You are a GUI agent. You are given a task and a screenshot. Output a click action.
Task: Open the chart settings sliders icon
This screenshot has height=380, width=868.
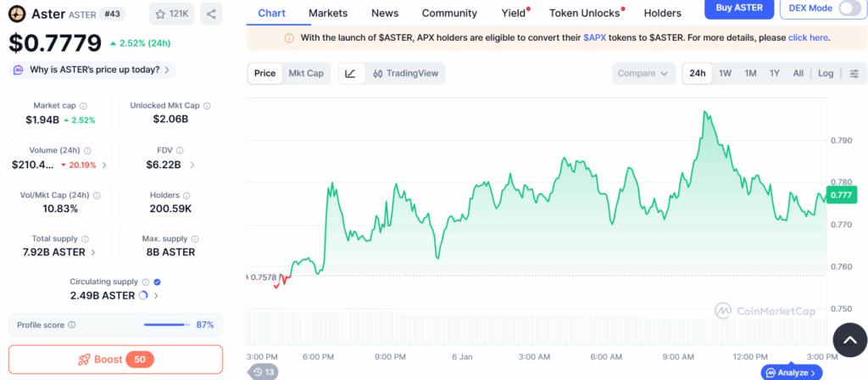[854, 73]
